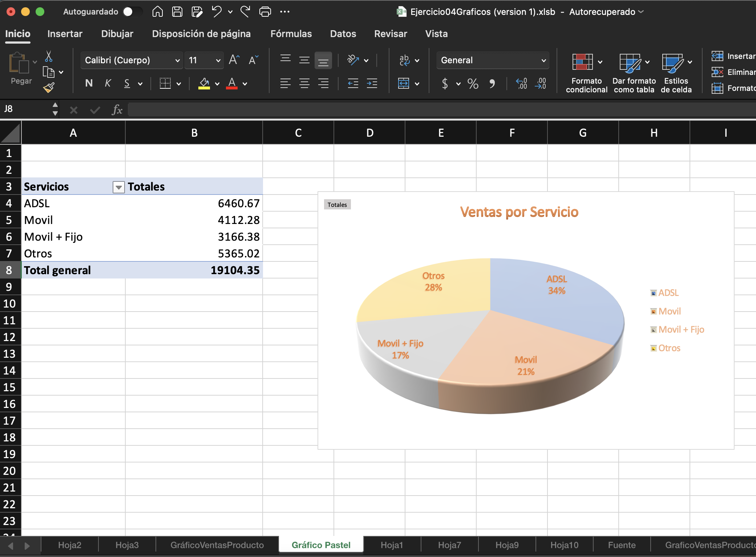
Task: Click the Cut scissors icon
Action: [49, 56]
